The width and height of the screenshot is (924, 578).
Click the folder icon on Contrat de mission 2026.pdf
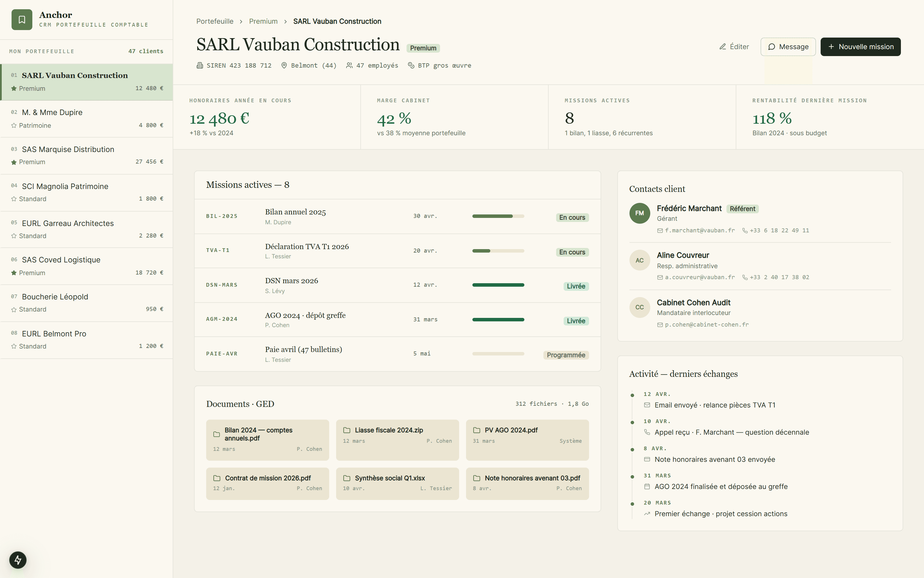pyautogui.click(x=217, y=478)
